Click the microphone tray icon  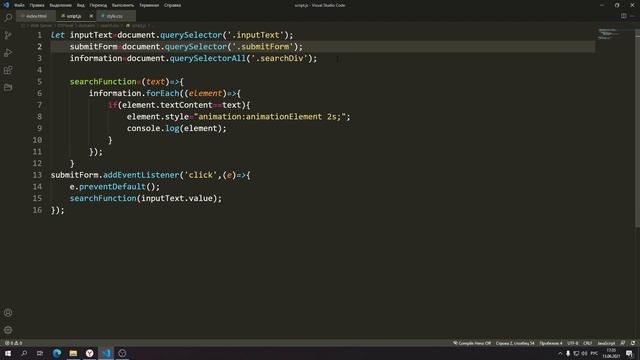pos(568,353)
